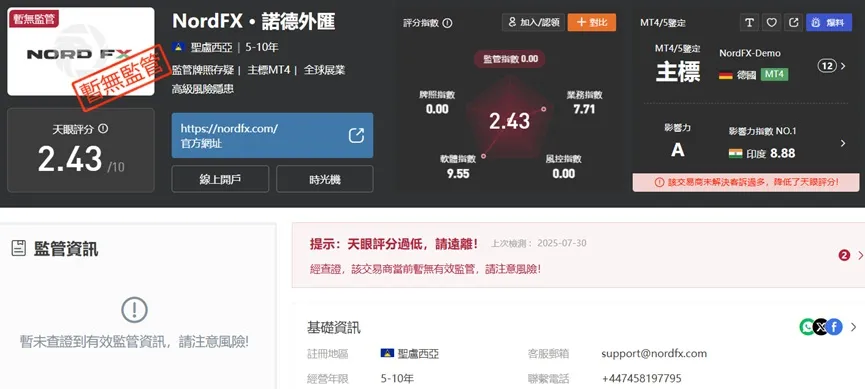Click the 基礎資訊 section heading

click(x=334, y=328)
